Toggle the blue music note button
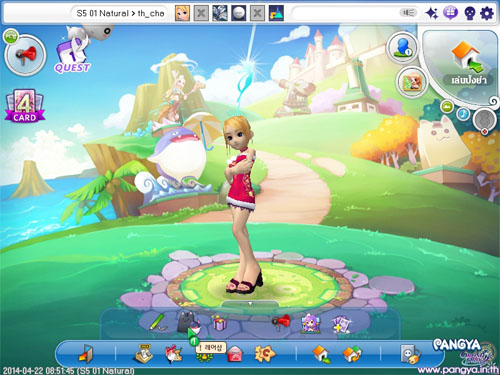The image size is (500, 375). click(x=463, y=114)
